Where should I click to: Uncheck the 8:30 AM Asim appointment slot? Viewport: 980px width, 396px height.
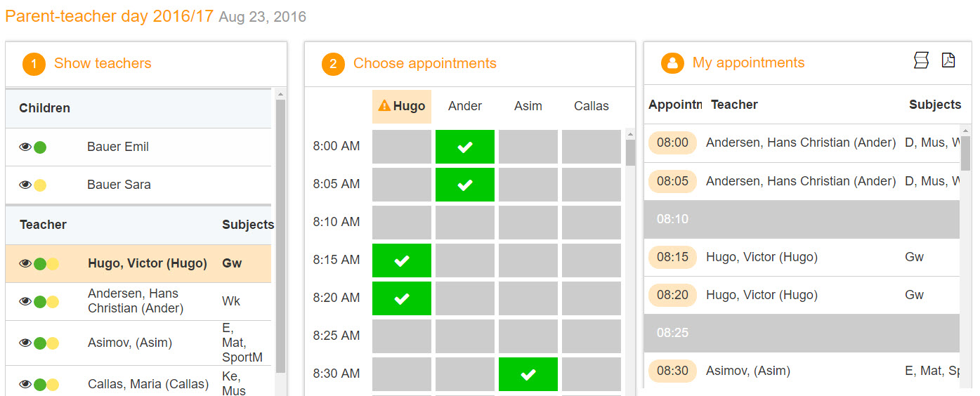click(x=528, y=374)
